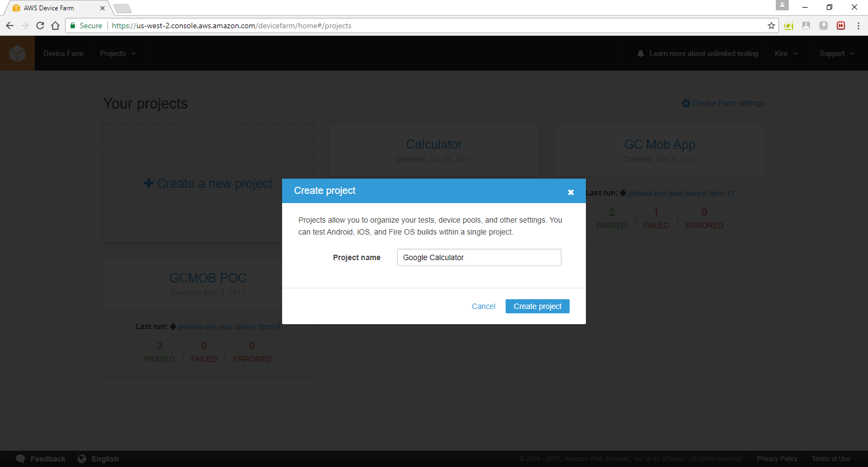The width and height of the screenshot is (868, 467).
Task: Click the Chrome user profile icon
Action: [x=782, y=5]
